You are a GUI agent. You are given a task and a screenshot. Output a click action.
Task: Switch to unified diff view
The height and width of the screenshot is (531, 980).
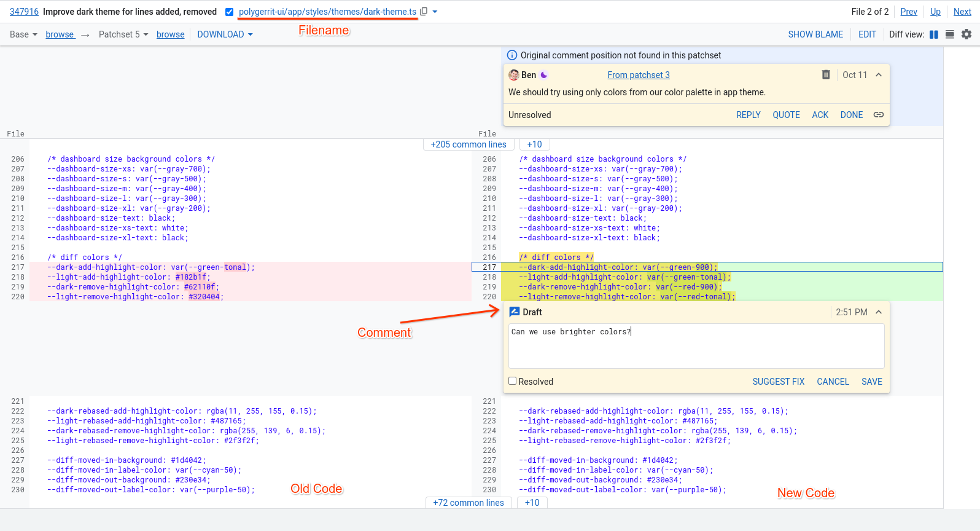950,34
